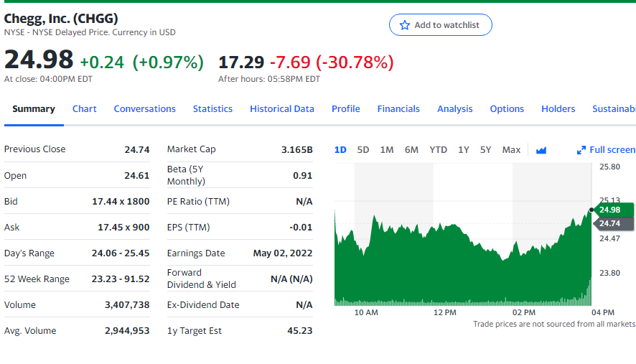The image size is (636, 364).
Task: View the Financials tab
Action: click(398, 108)
